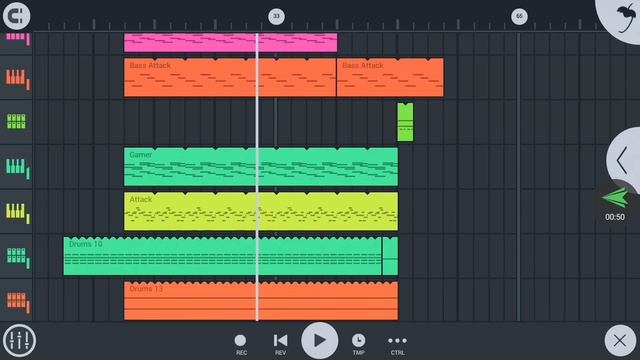
Task: Select the Drums 10 track pad icon
Action: coord(17,257)
